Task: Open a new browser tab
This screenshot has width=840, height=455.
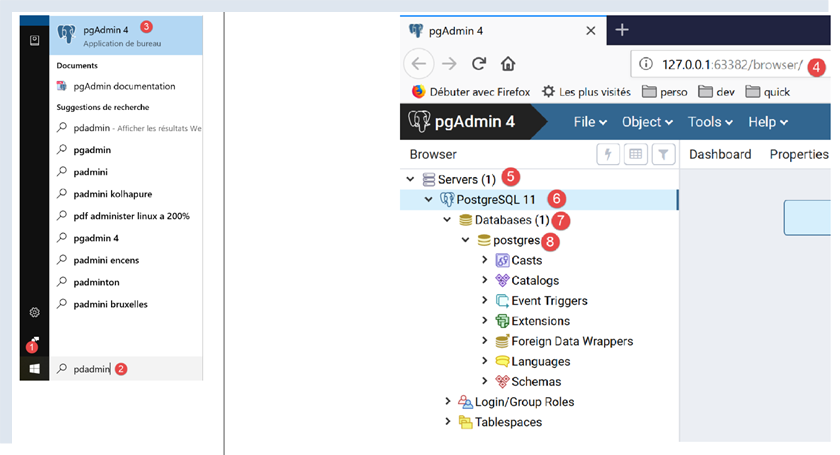Action: [622, 30]
